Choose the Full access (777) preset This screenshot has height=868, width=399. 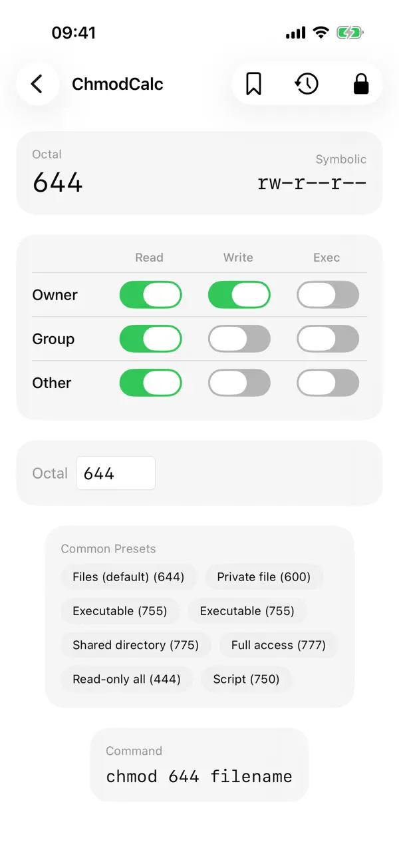coord(278,645)
